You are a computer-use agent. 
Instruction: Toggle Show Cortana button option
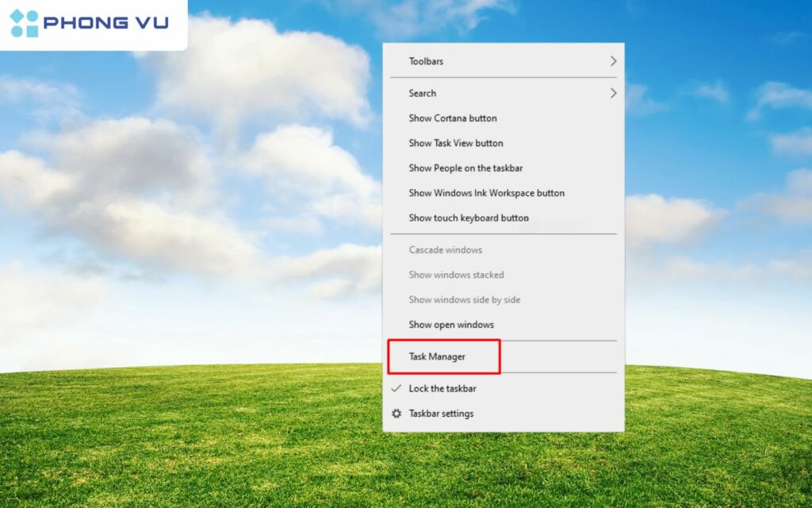tap(453, 118)
